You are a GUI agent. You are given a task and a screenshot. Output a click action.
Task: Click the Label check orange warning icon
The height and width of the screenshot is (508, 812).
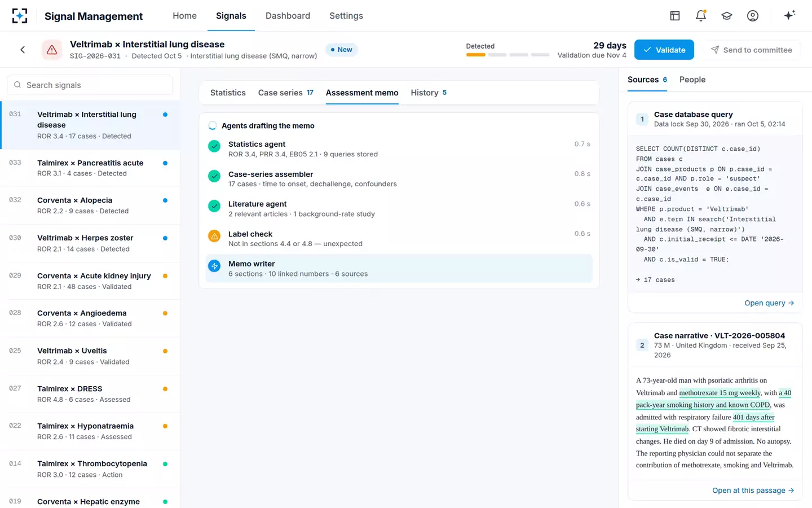(x=214, y=236)
